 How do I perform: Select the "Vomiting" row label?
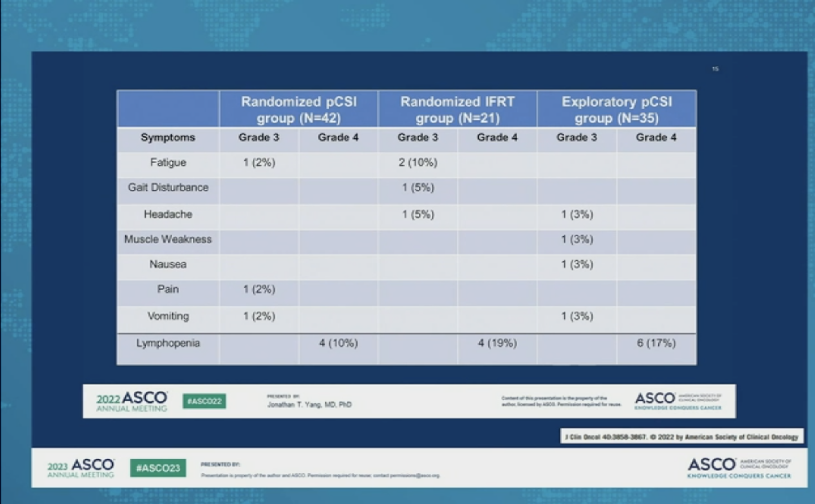(168, 316)
